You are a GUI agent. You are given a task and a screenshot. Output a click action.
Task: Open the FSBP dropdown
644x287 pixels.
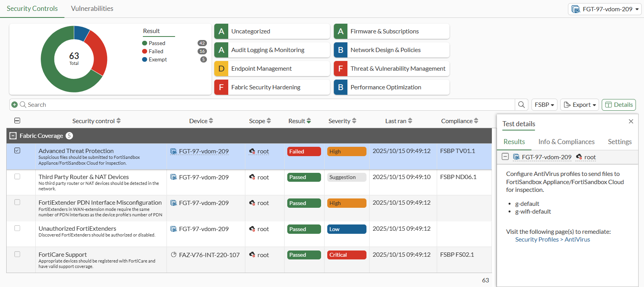tap(544, 105)
